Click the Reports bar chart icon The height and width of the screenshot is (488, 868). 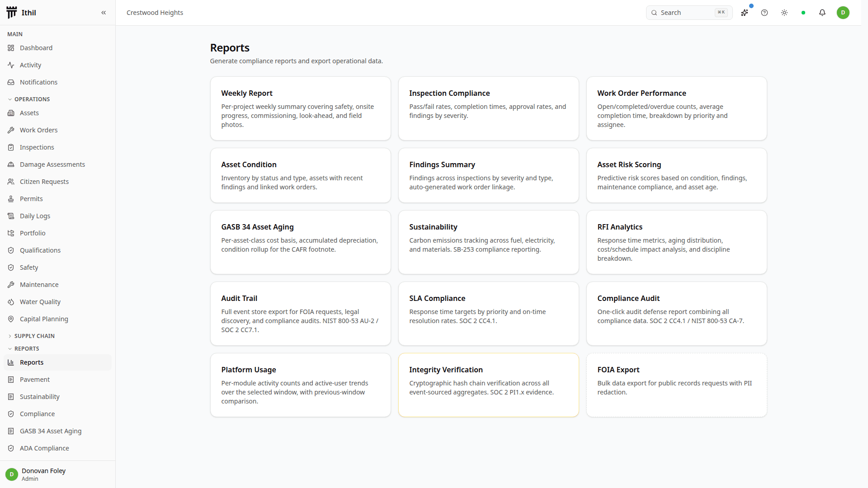coord(11,362)
